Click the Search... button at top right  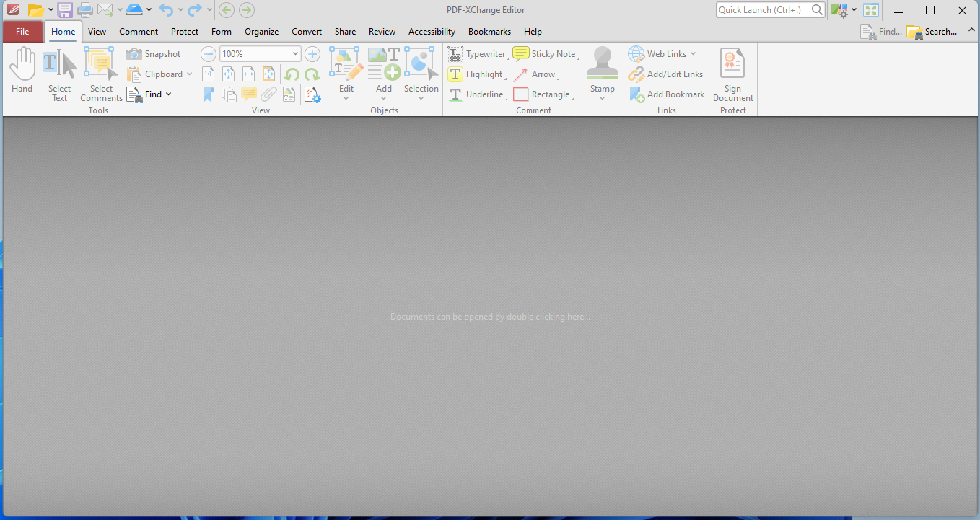point(932,32)
